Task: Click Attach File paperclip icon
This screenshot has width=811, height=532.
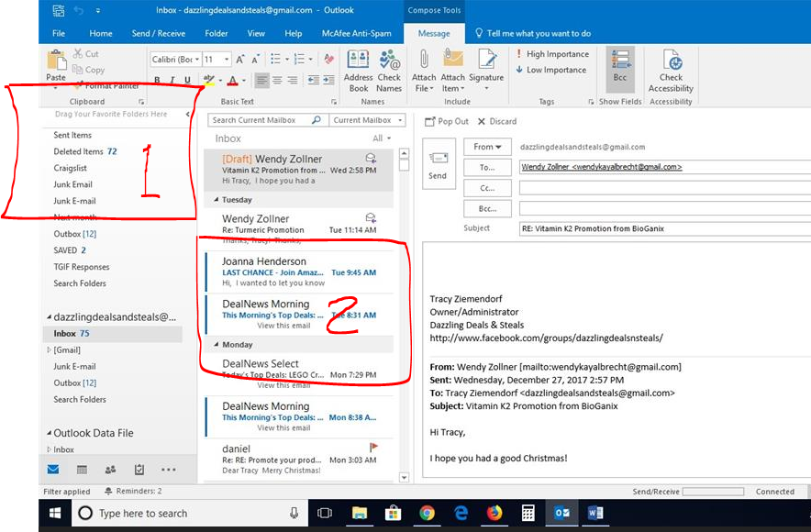Action: [x=424, y=59]
